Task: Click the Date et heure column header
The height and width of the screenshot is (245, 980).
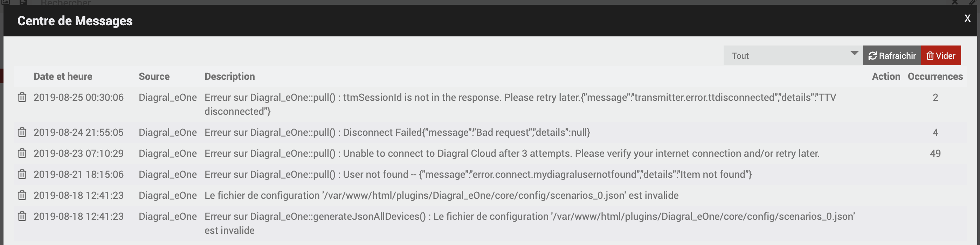Action: pos(63,76)
